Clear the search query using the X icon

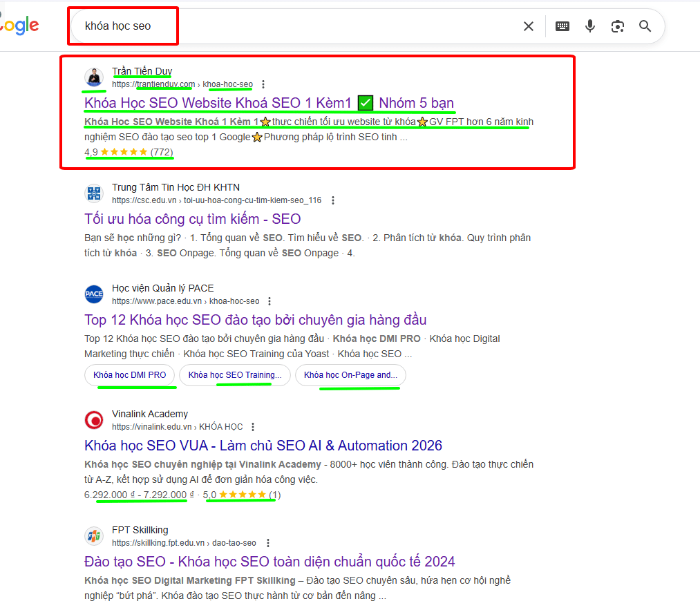pyautogui.click(x=528, y=26)
